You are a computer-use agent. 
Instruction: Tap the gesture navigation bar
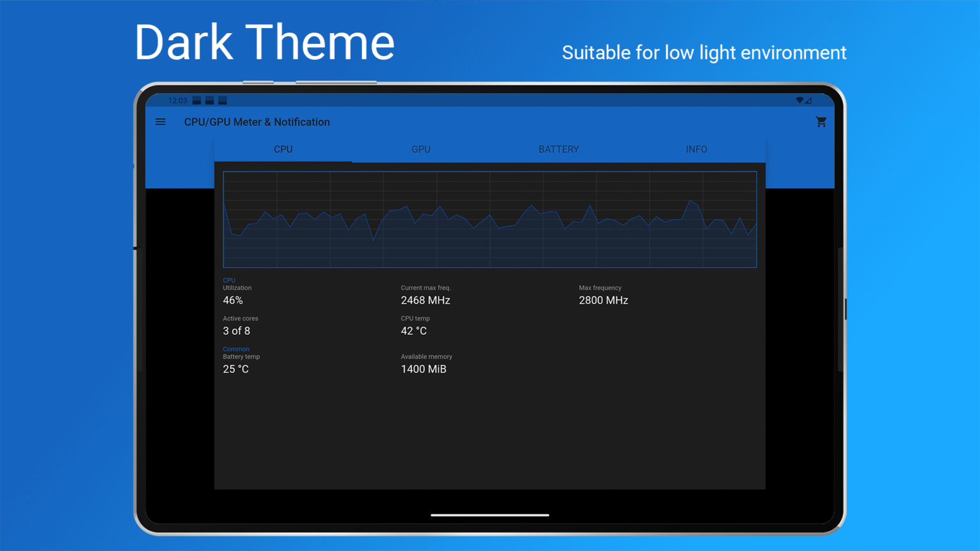click(x=490, y=515)
